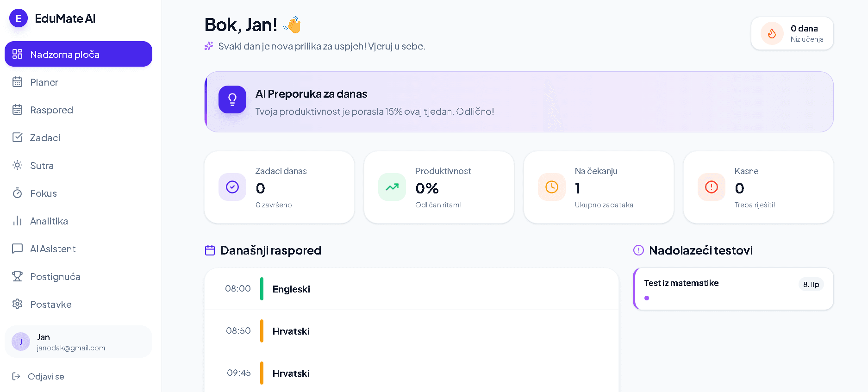The height and width of the screenshot is (392, 868).
Task: Click the purple dot under Test iz matematike
Action: pyautogui.click(x=647, y=298)
